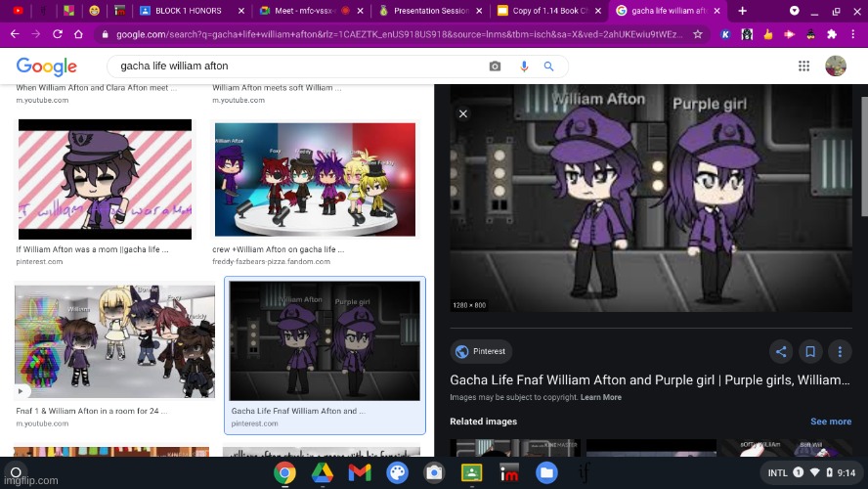Open the crew +William Afton on gacha life thumbnail
The image size is (868, 489).
point(315,179)
